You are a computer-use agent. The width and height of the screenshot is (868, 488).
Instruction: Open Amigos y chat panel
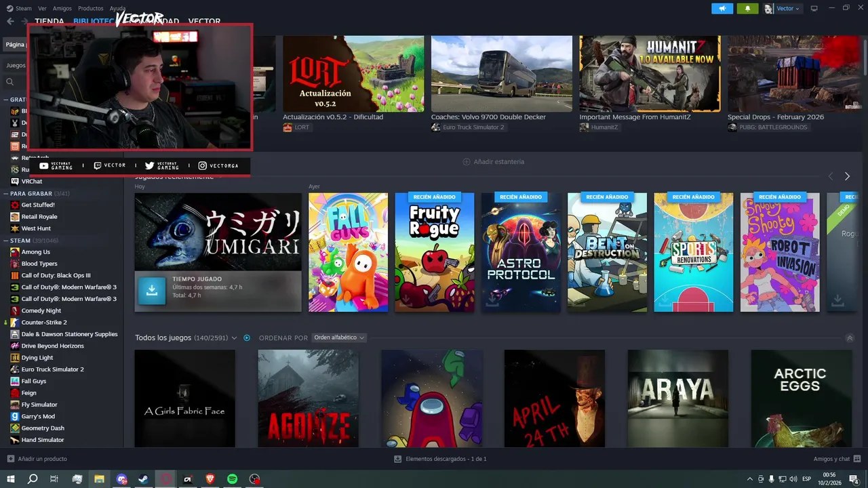point(837,459)
